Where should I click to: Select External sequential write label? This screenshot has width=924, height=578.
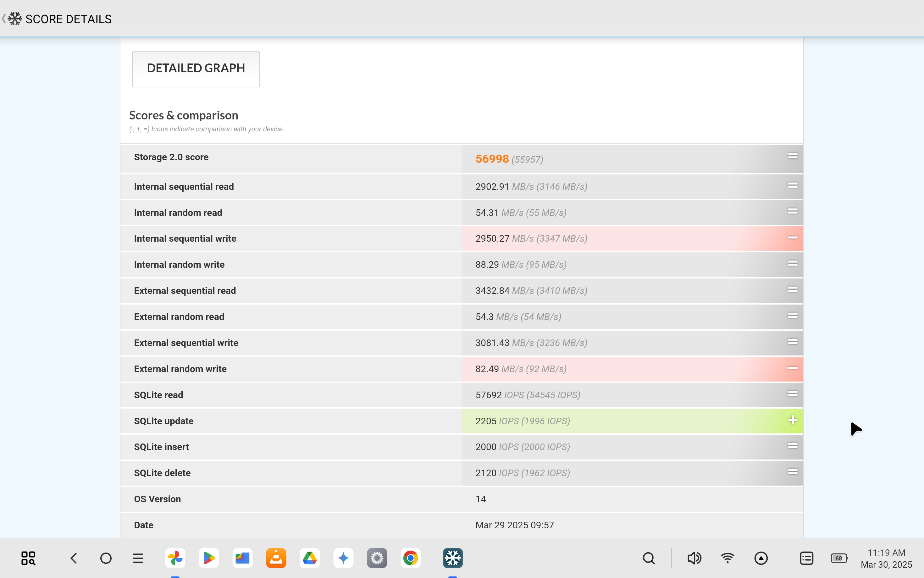coord(186,343)
